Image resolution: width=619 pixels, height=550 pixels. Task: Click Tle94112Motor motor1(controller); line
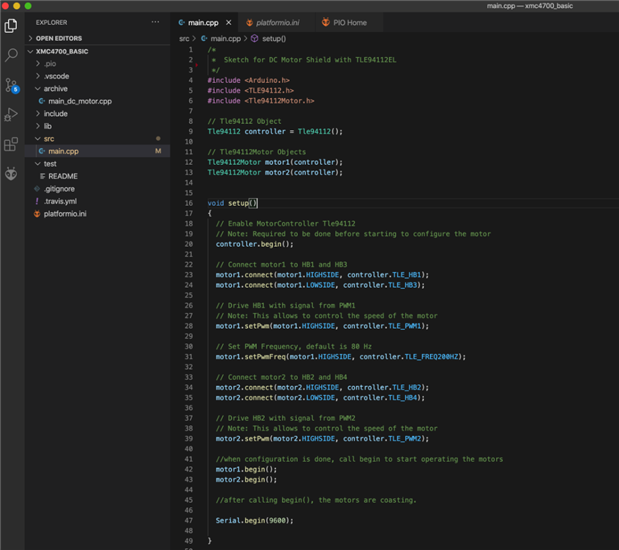pyautogui.click(x=275, y=162)
